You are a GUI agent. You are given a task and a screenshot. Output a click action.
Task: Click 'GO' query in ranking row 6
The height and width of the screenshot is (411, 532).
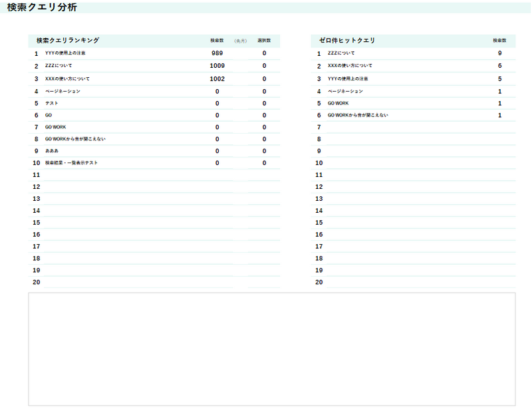(49, 115)
